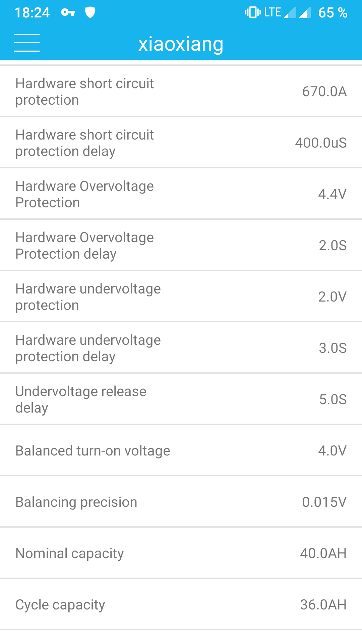Tap the LTE signal strength icon

point(290,13)
